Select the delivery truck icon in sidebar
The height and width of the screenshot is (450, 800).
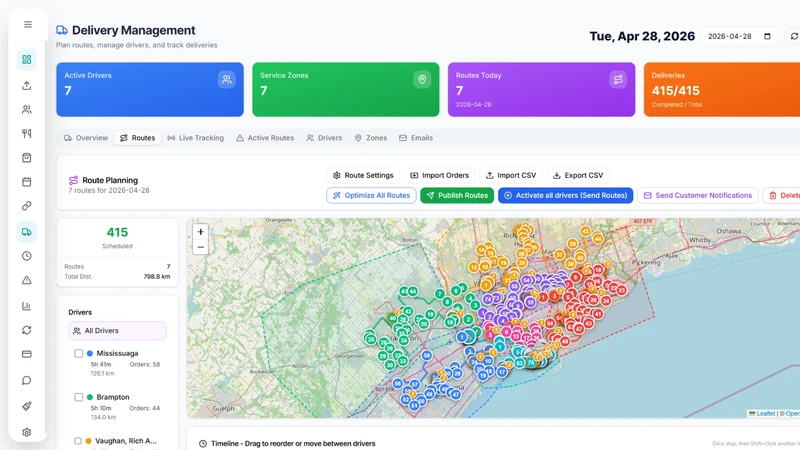point(27,232)
